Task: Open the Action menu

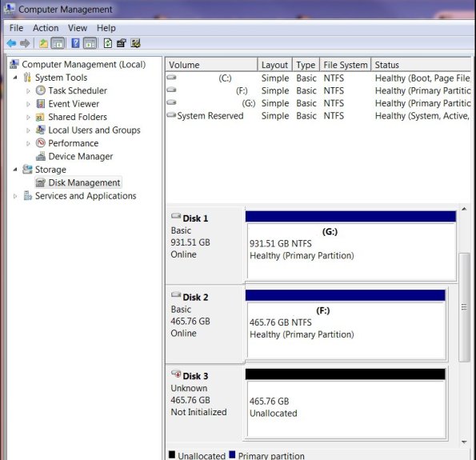Action: [46, 28]
